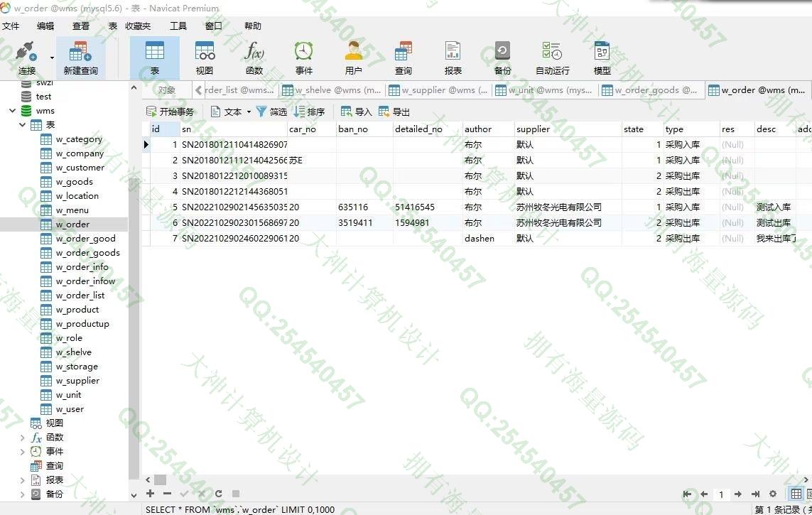Go to previous page arrow
The image size is (812, 515).
(x=704, y=494)
